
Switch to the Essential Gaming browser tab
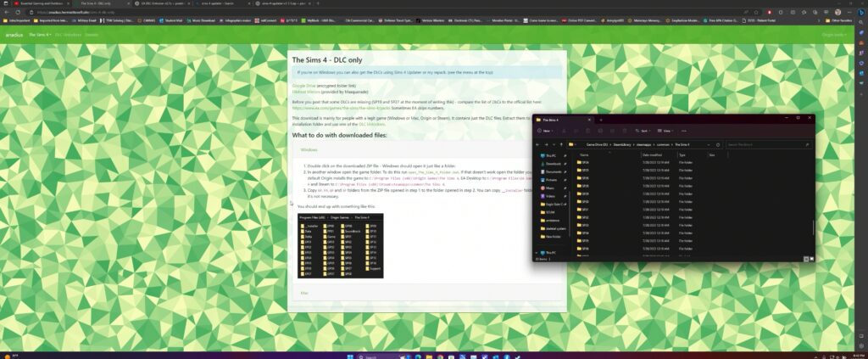coord(42,3)
